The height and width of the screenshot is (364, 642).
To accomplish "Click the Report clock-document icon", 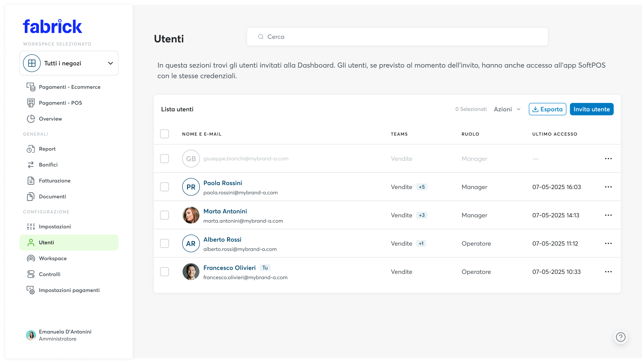I will (x=31, y=149).
